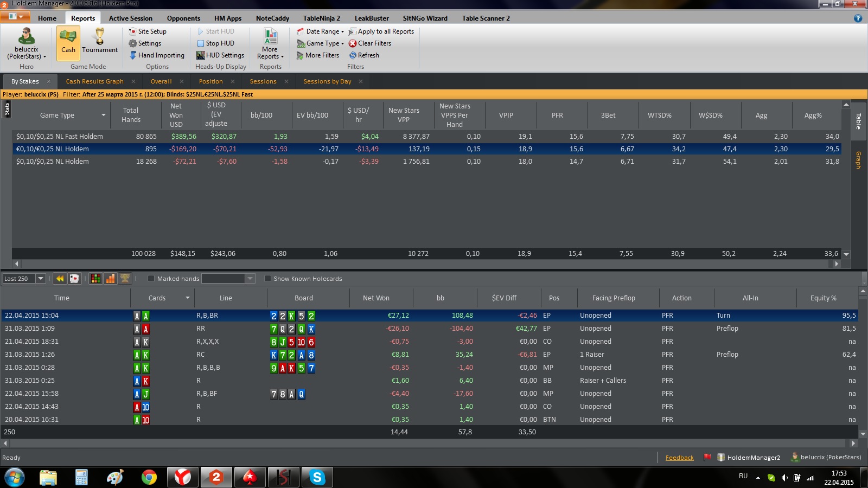The width and height of the screenshot is (868, 488).
Task: Toggle the Marked hands checkbox
Action: pos(151,279)
